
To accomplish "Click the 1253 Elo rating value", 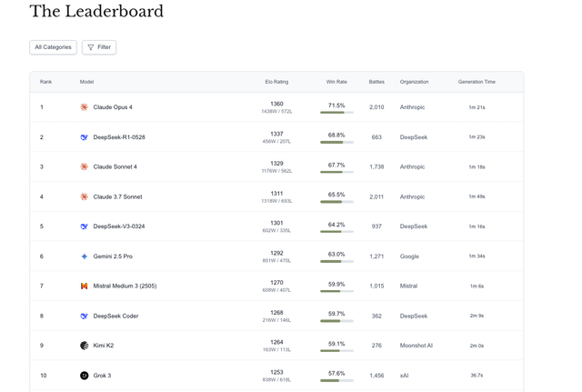I will point(276,372).
